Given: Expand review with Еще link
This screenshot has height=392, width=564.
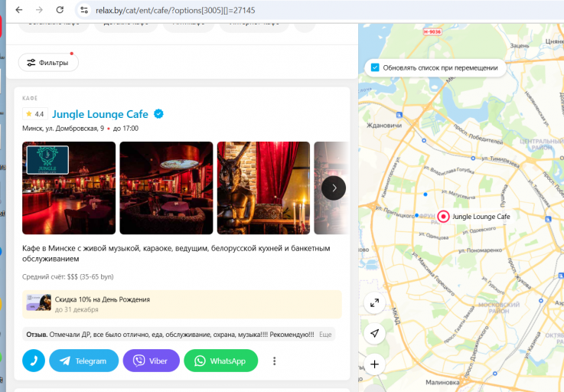Looking at the screenshot, I should [x=325, y=335].
